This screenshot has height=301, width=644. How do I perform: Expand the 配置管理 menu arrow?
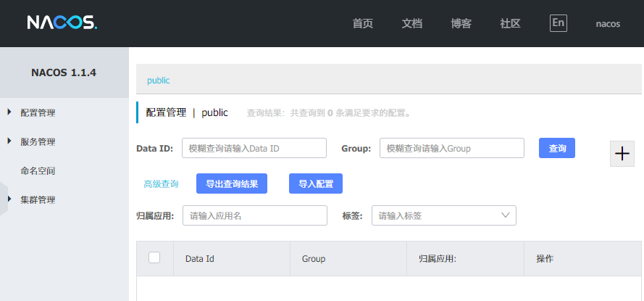click(x=9, y=112)
